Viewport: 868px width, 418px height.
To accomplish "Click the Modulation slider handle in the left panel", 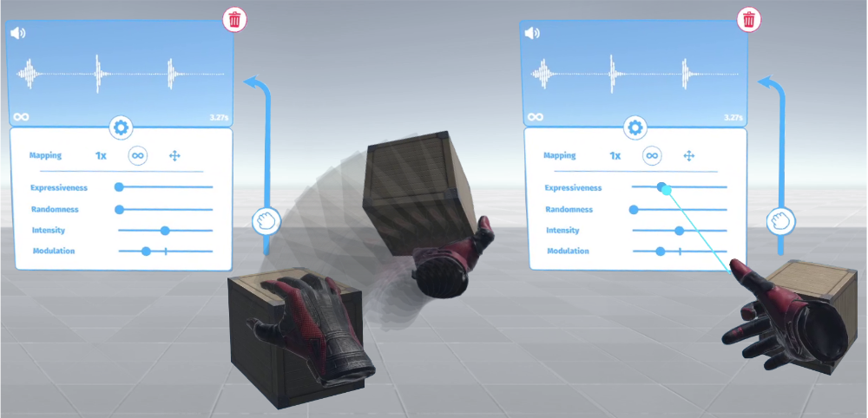I will click(146, 251).
